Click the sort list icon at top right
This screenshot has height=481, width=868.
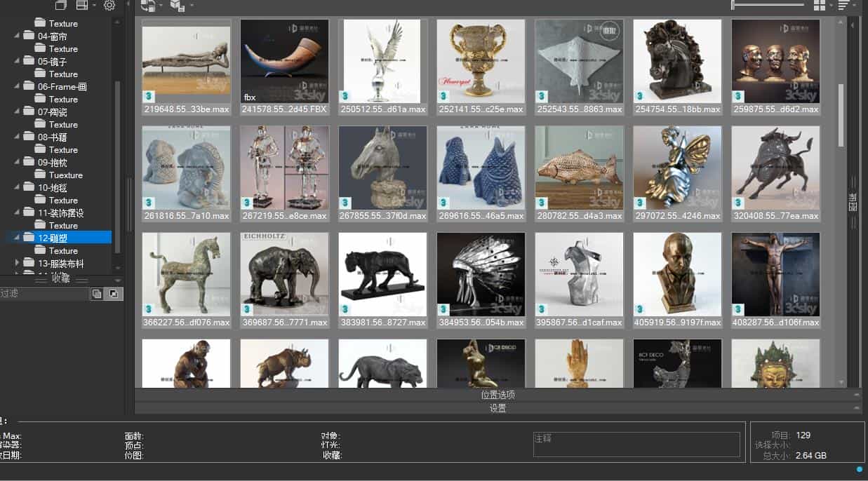tap(843, 5)
